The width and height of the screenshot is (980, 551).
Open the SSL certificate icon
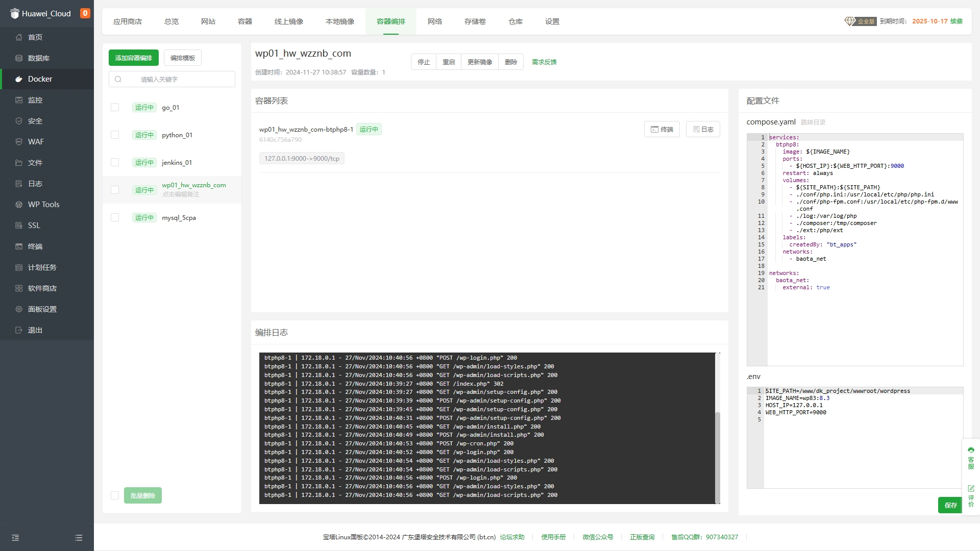tap(19, 226)
